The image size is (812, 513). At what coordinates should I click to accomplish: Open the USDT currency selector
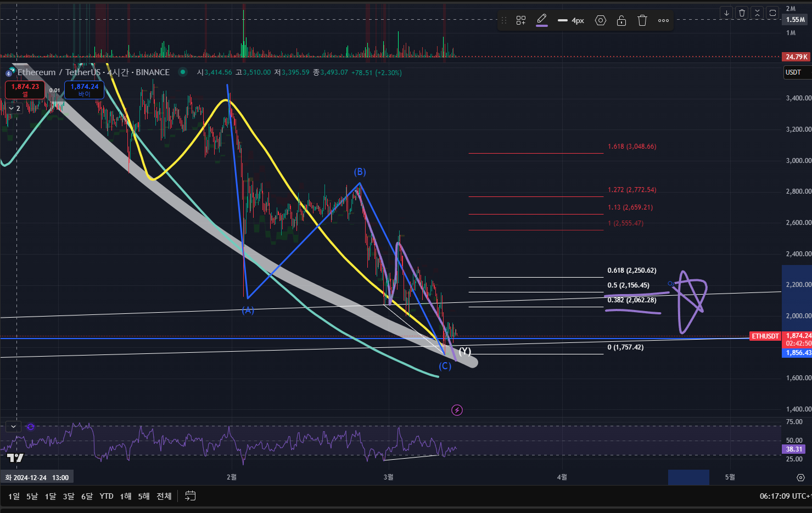797,72
